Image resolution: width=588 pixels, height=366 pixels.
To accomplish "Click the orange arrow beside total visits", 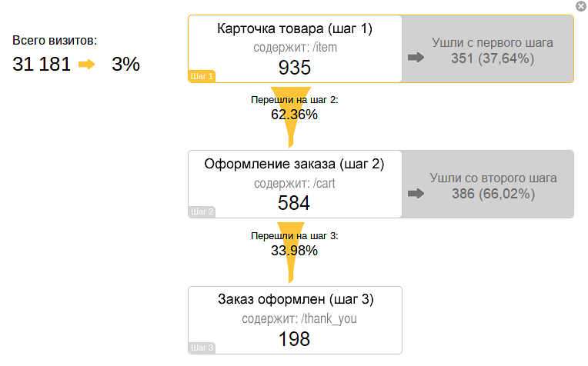I will 86,65.
